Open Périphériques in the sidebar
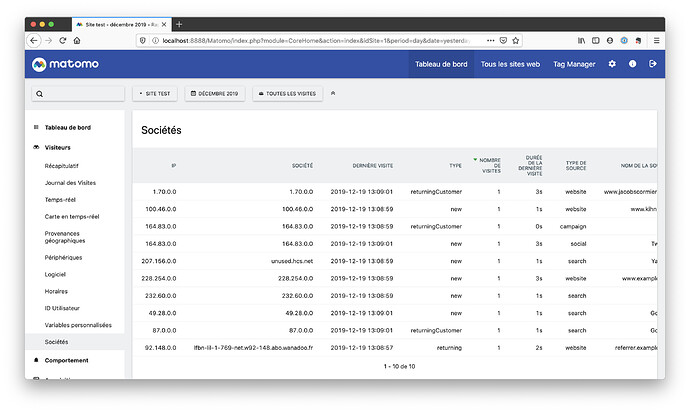This screenshot has height=412, width=690. (63, 258)
